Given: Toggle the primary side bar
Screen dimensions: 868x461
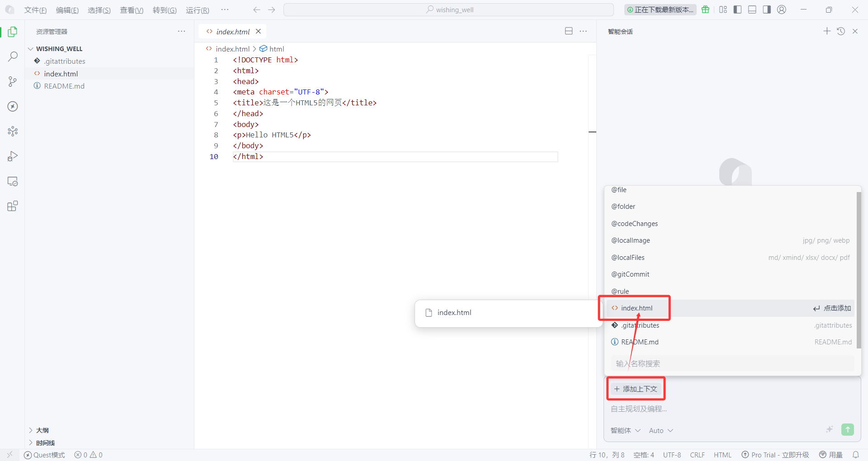Looking at the screenshot, I should [737, 9].
